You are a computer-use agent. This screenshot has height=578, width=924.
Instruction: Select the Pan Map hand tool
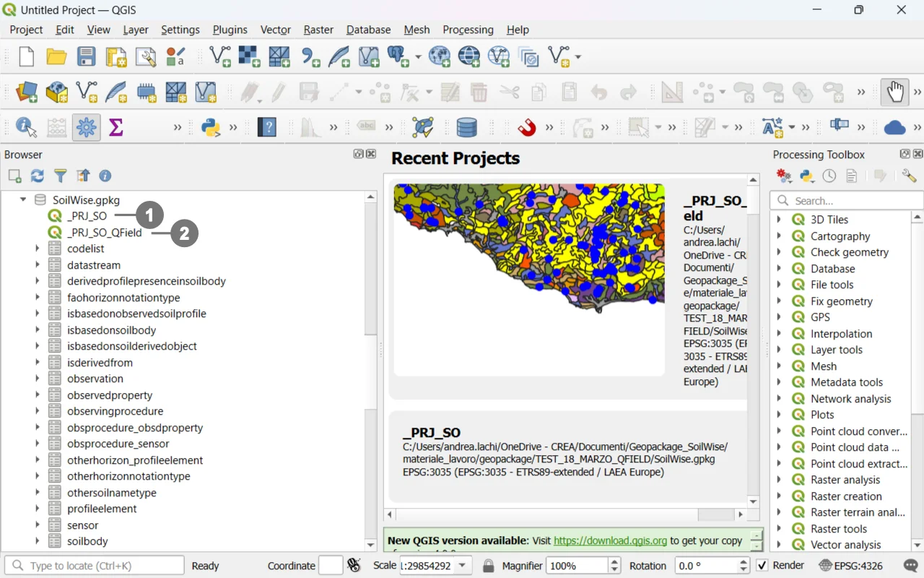tap(895, 92)
